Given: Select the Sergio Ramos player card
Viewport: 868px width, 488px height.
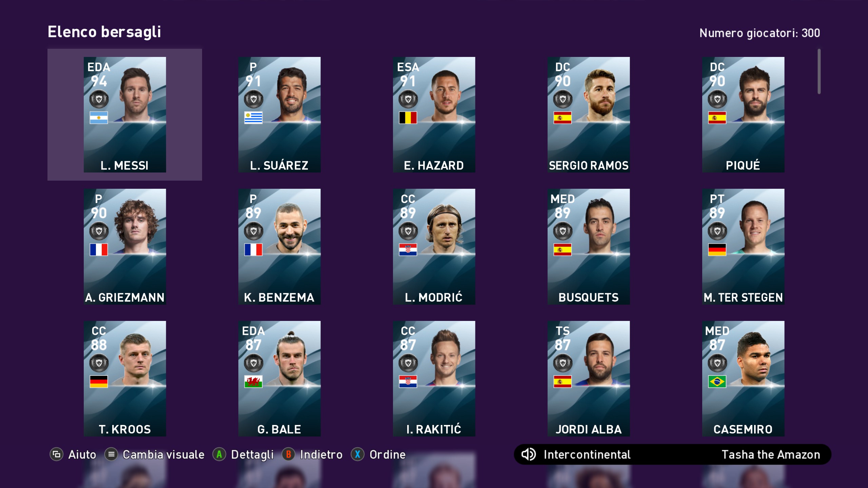Looking at the screenshot, I should pos(589,115).
